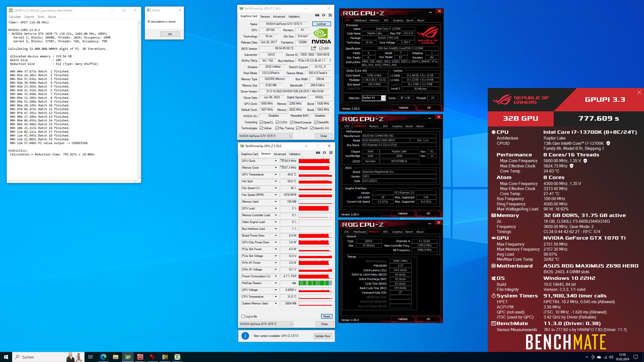Click GPUPI horizontal scrollbar right arrow

pos(135,181)
